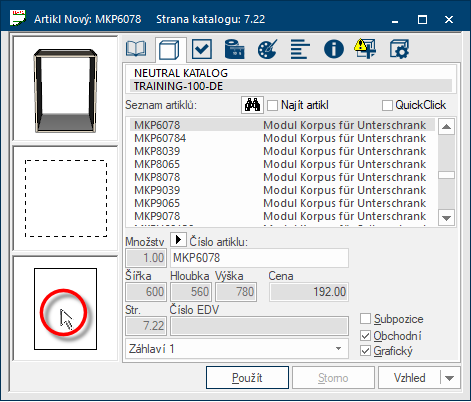Image resolution: width=471 pixels, height=402 pixels.
Task: Click the article list scrollbar down arrow
Action: (x=446, y=218)
